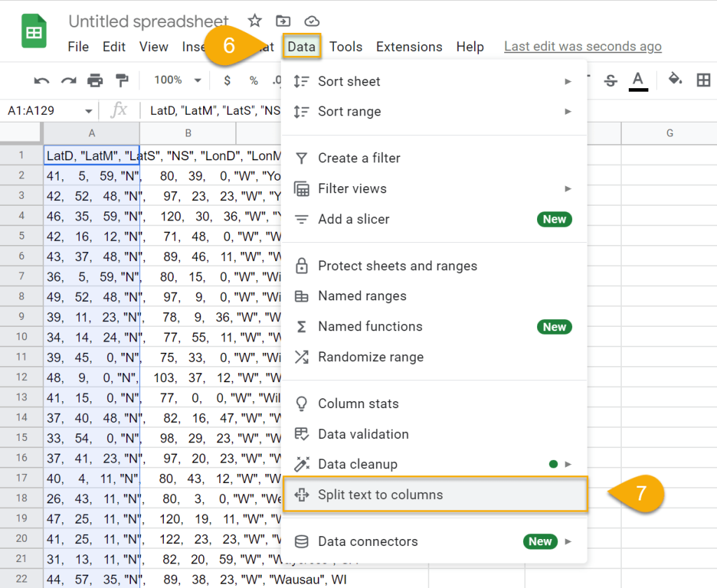Screen dimensions: 717x588
Task: Open the borders grid icon
Action: point(703,80)
